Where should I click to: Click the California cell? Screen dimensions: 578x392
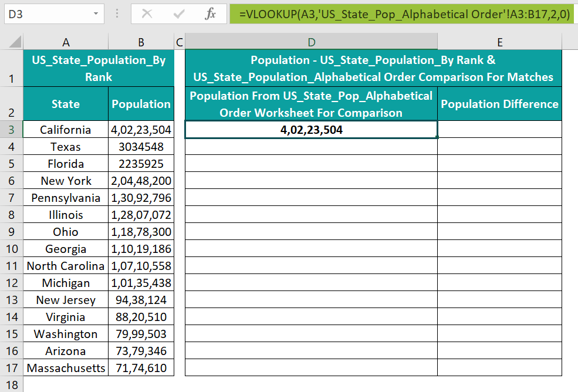(x=66, y=130)
